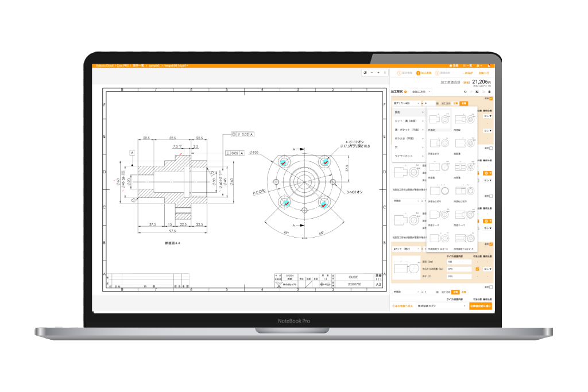Expand ワイヤーカット menu category
The width and height of the screenshot is (588, 392).
point(408,156)
